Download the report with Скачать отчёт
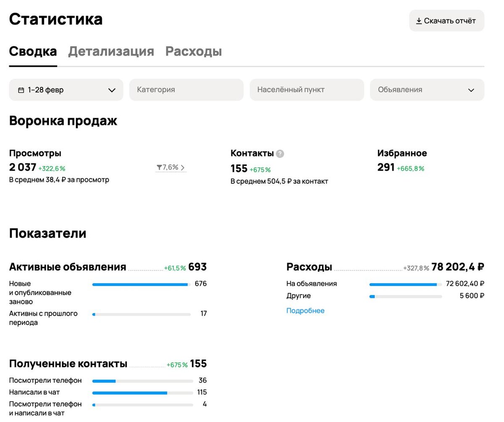The width and height of the screenshot is (504, 422). (x=446, y=21)
